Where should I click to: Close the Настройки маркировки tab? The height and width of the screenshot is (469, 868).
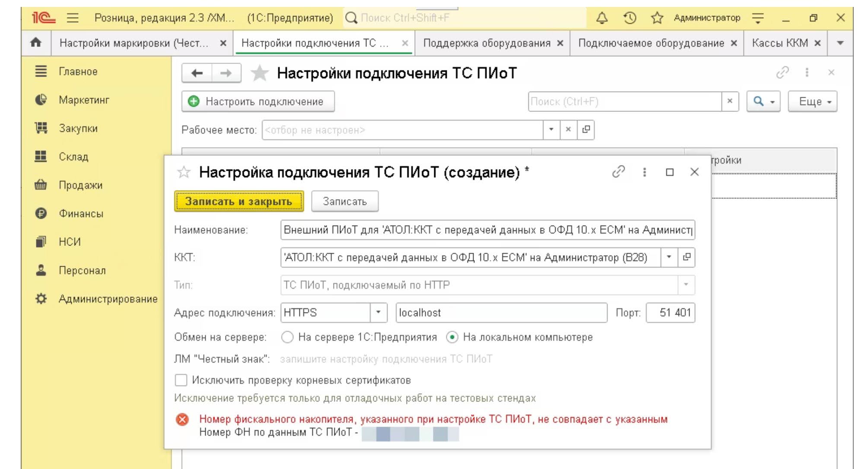pos(223,43)
